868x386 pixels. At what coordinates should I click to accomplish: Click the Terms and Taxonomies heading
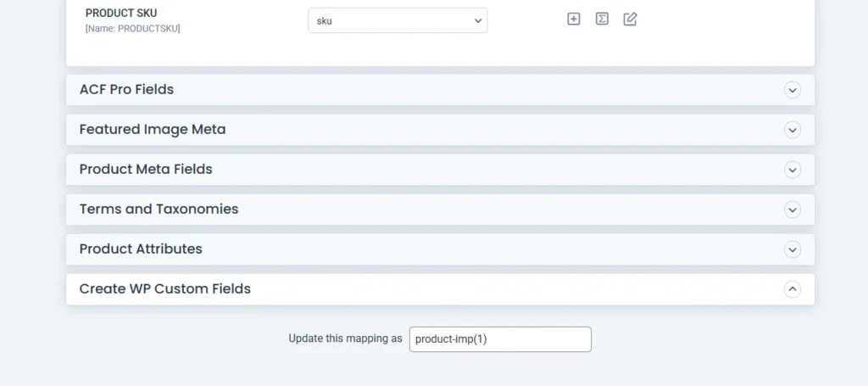pyautogui.click(x=159, y=209)
